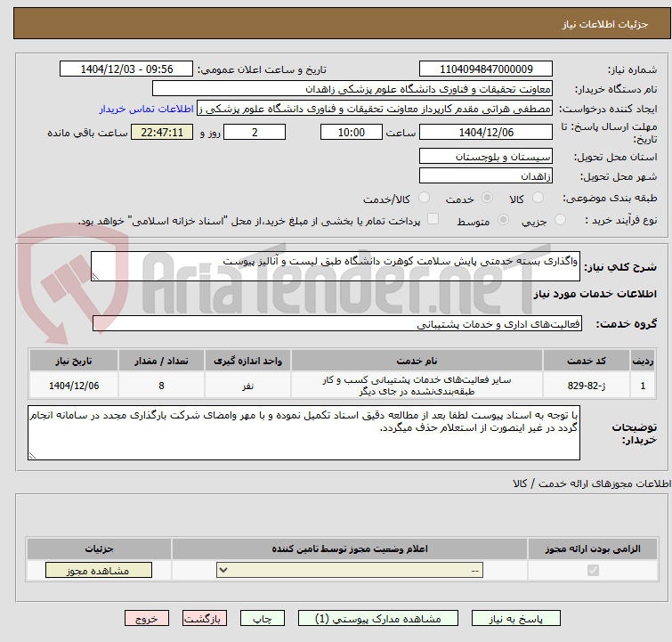
Task: Click the الزامی بودن ارائه مجوز header
Action: tap(593, 549)
